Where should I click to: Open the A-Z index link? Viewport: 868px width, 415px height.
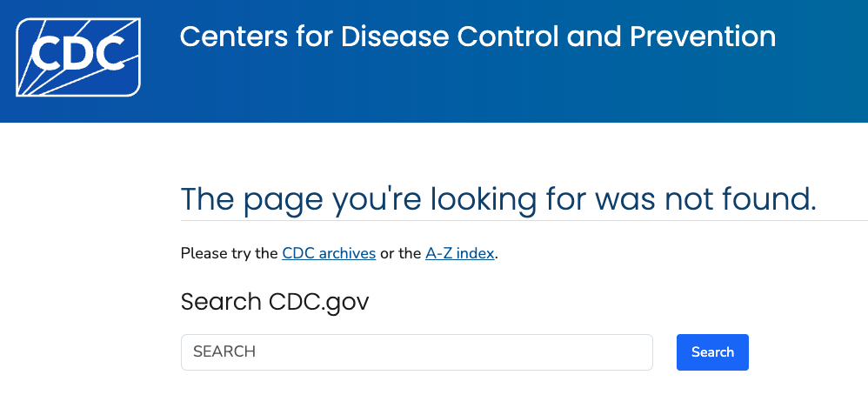[x=459, y=254]
